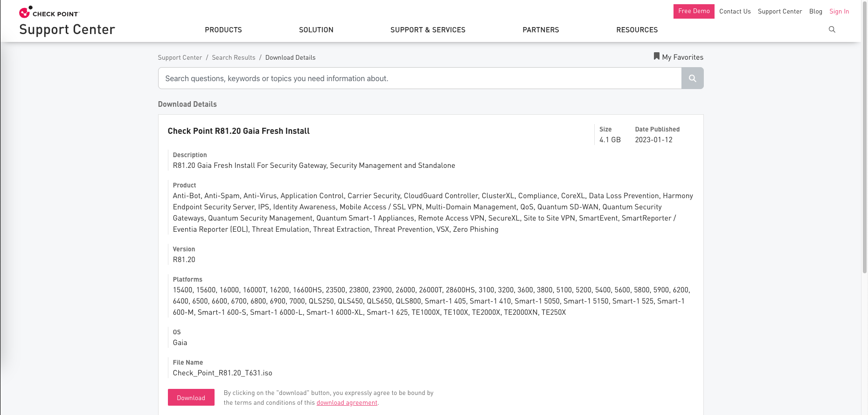Click the My Favorites bookmark icon
The height and width of the screenshot is (415, 868).
point(656,56)
